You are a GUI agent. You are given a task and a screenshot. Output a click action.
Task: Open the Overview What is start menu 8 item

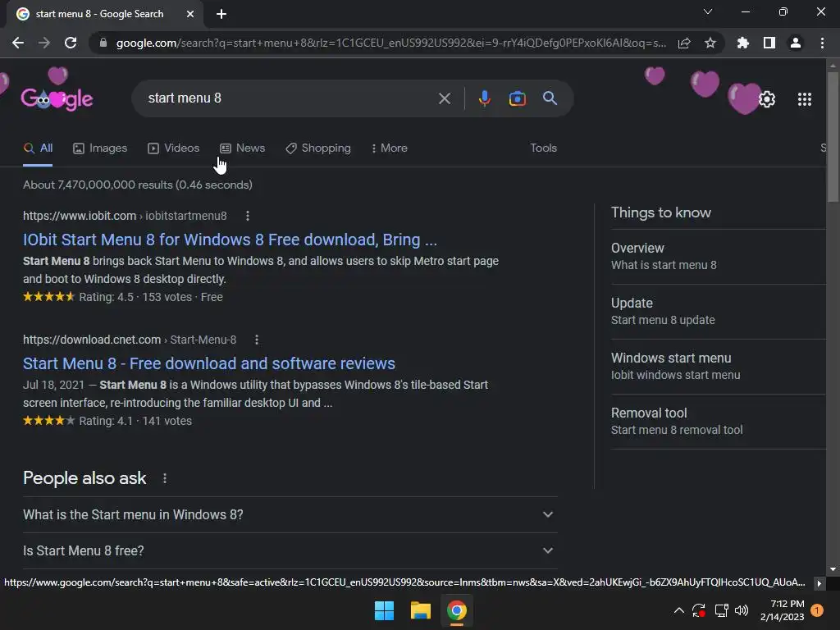[718, 257]
